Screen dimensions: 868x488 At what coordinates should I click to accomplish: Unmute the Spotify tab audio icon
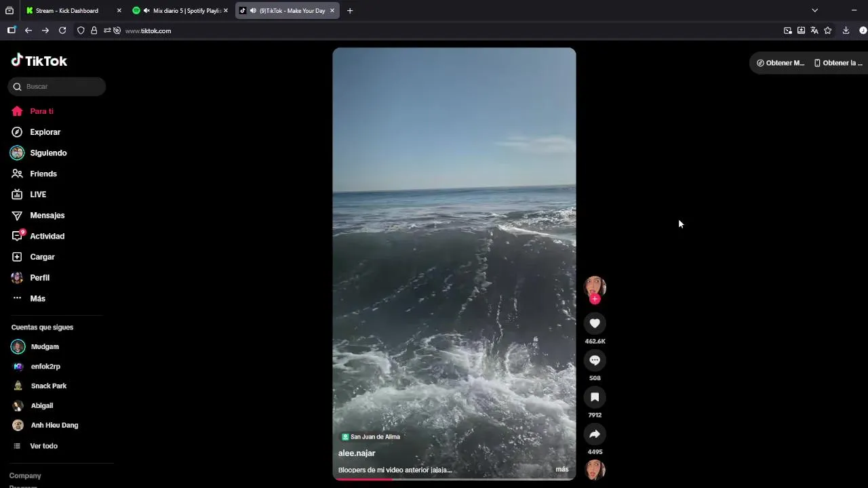[146, 11]
